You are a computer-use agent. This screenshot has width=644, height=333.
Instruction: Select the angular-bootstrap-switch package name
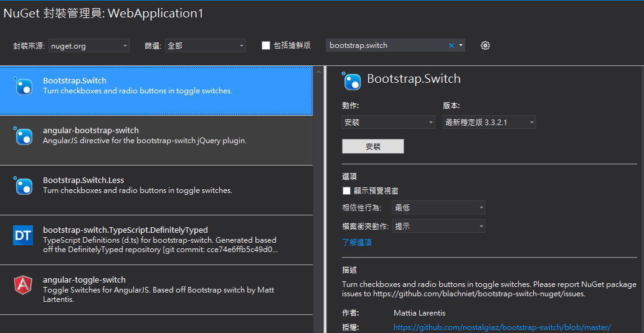91,131
